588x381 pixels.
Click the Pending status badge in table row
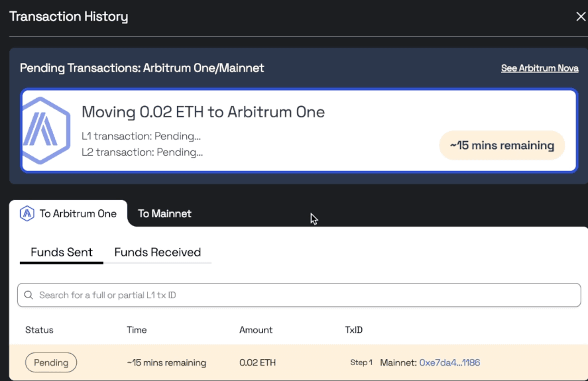click(x=51, y=362)
